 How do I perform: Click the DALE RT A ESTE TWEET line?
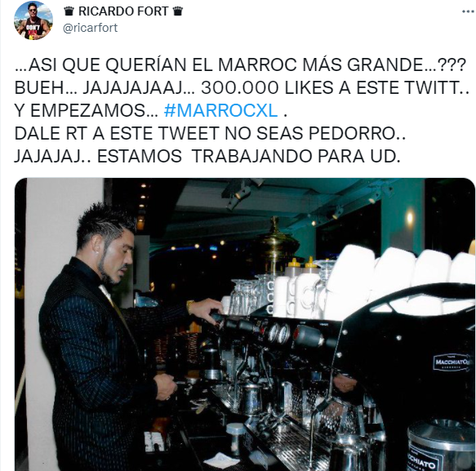point(210,134)
